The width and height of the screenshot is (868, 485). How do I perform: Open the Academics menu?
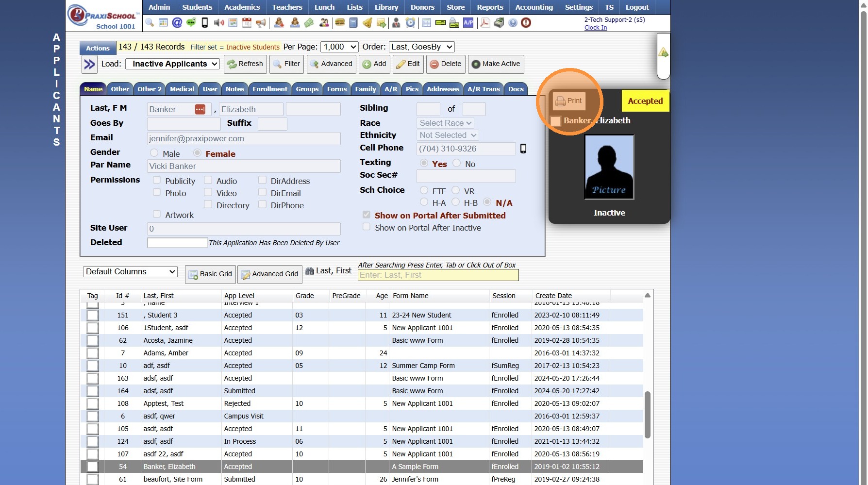[x=242, y=7]
